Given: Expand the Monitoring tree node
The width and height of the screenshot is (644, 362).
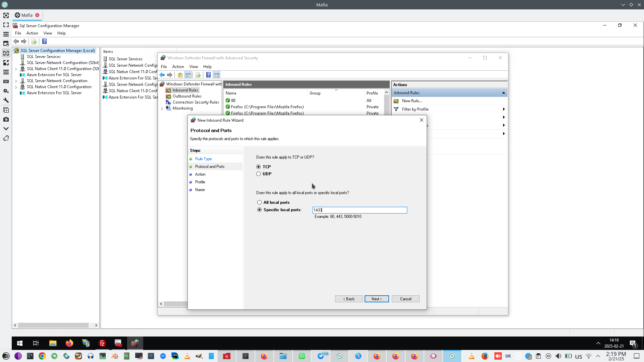Looking at the screenshot, I should click(162, 109).
